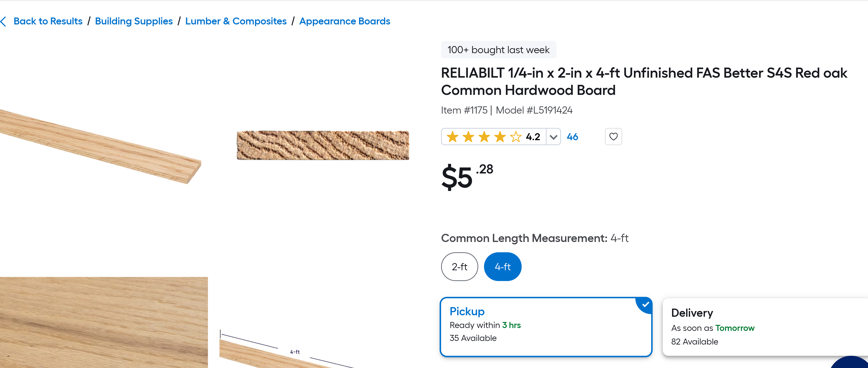Open Lumber & Composites breadcrumb
Screen dimensions: 868x368
click(236, 21)
